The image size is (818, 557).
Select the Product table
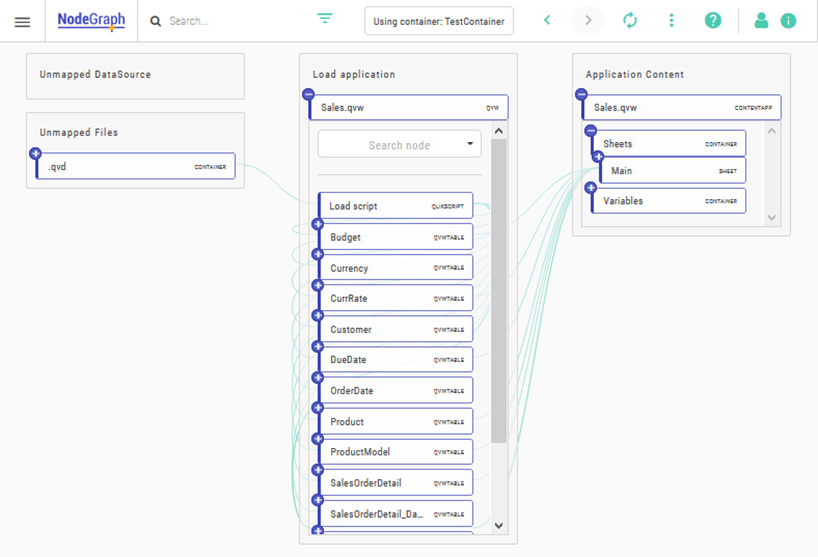click(396, 421)
